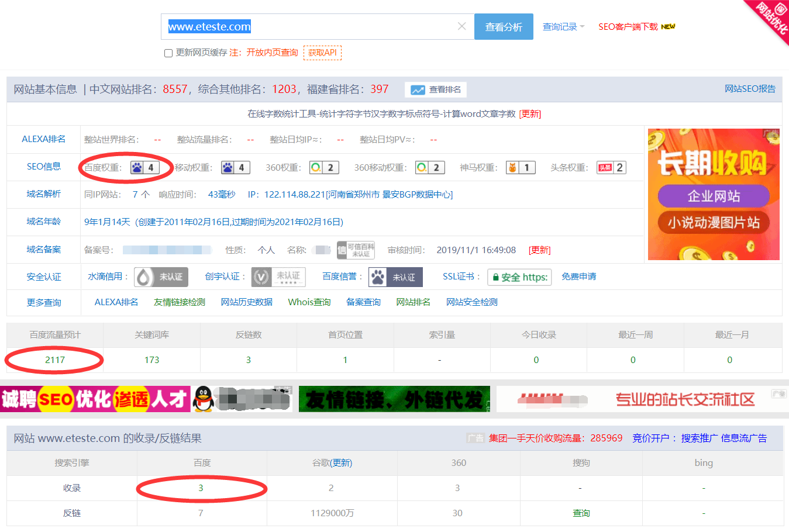Click the SEO客户端下载 link
The image size is (789, 532).
628,27
